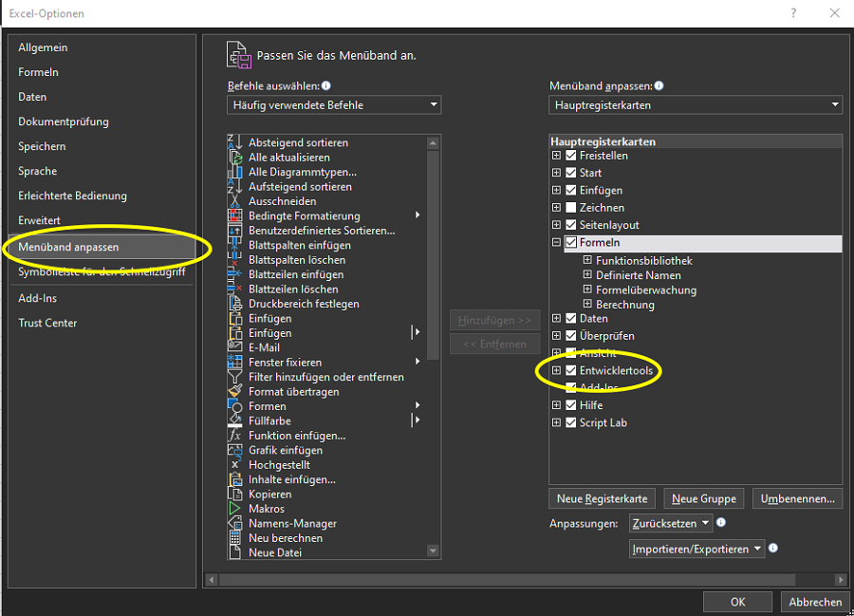This screenshot has height=616, width=854.
Task: Click the Namens-Manager command icon
Action: pyautogui.click(x=234, y=523)
